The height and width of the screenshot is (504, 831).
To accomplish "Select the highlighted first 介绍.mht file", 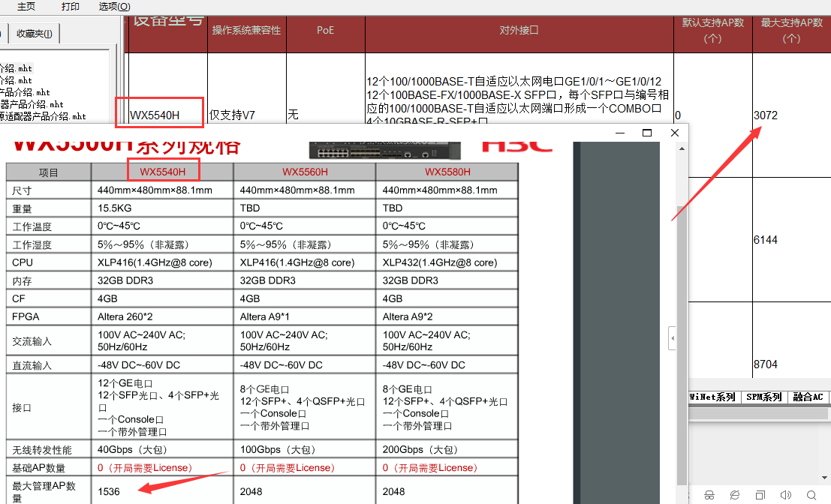I will (16, 68).
